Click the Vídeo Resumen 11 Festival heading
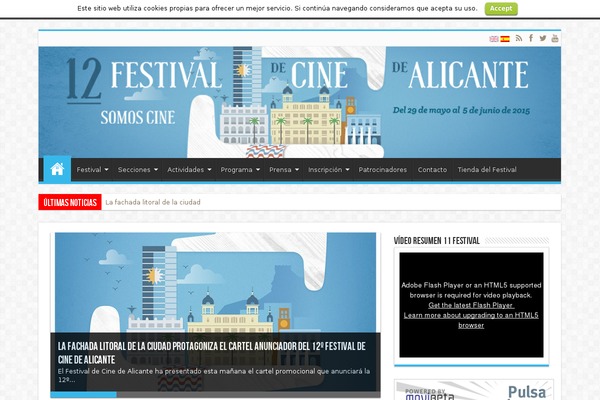The height and width of the screenshot is (400, 600). 437,240
